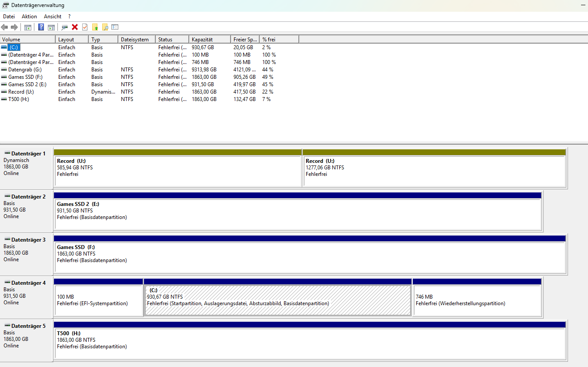
Task: Click the folder with green arrow icon
Action: click(x=95, y=27)
